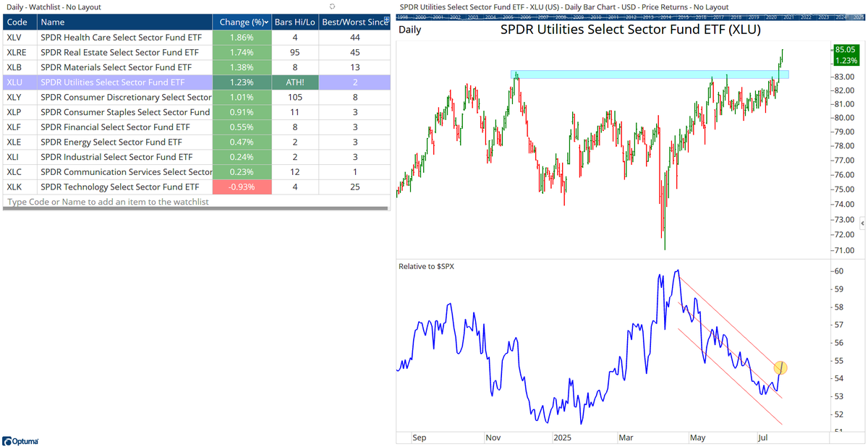The height and width of the screenshot is (447, 868).
Task: Sort watchlist by Name column header
Action: pos(124,22)
